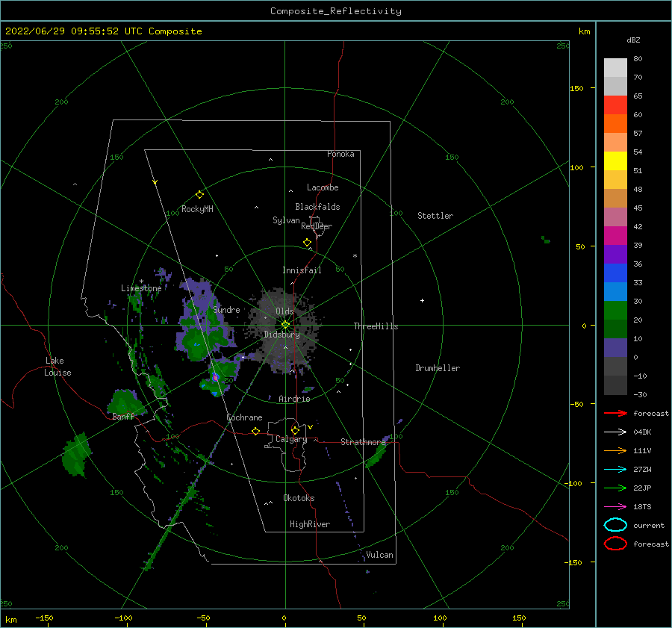Click the 2022/06/29 09:55:52 UTC timestamp
672x628 pixels.
pyautogui.click(x=68, y=31)
